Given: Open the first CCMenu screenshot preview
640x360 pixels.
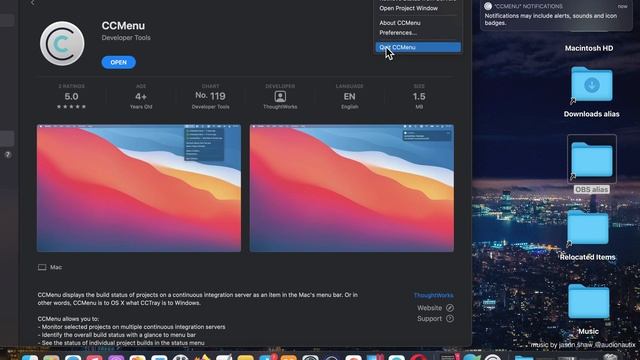Looking at the screenshot, I should pos(139,188).
